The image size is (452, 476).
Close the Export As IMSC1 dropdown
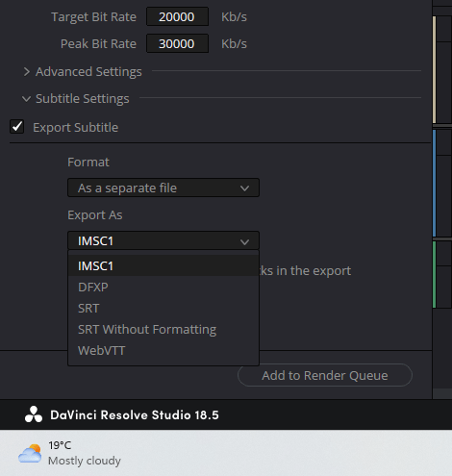click(x=163, y=240)
